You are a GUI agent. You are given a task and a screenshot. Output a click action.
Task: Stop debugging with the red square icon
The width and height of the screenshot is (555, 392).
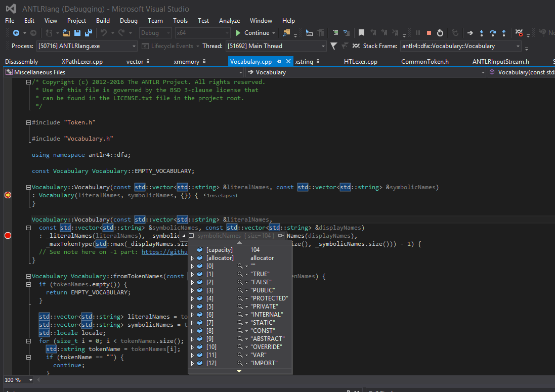tap(429, 33)
